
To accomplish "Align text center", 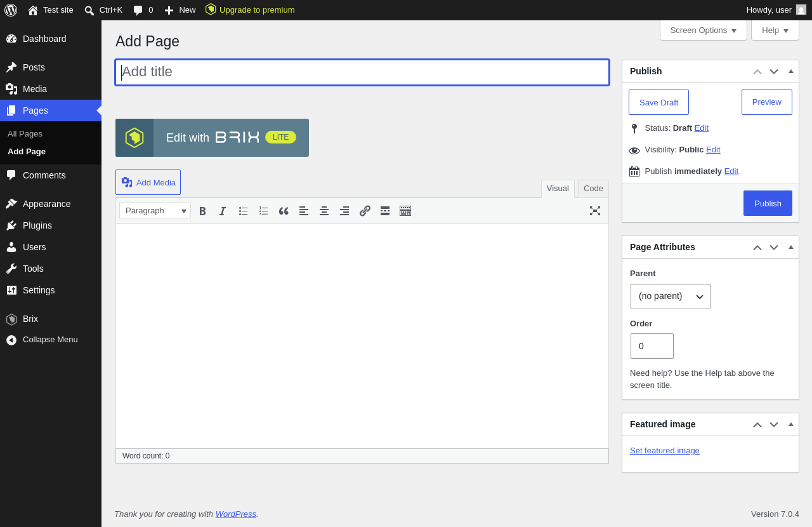I will point(324,211).
